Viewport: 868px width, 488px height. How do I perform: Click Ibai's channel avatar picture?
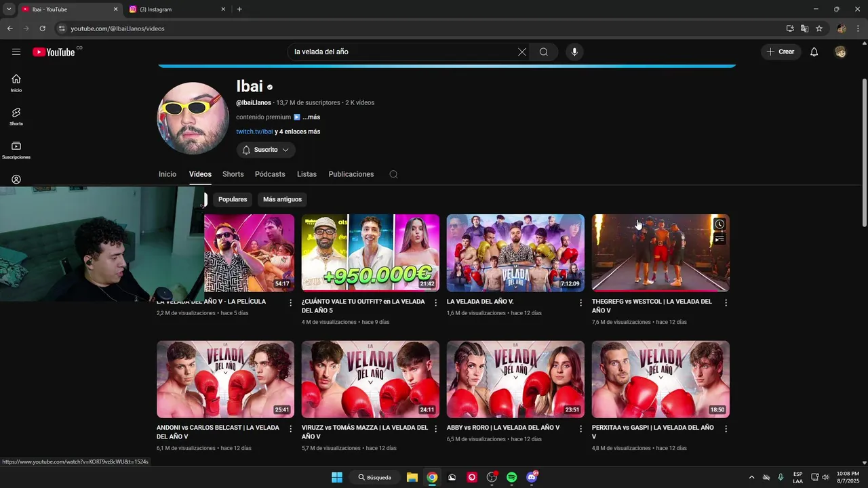pos(193,118)
